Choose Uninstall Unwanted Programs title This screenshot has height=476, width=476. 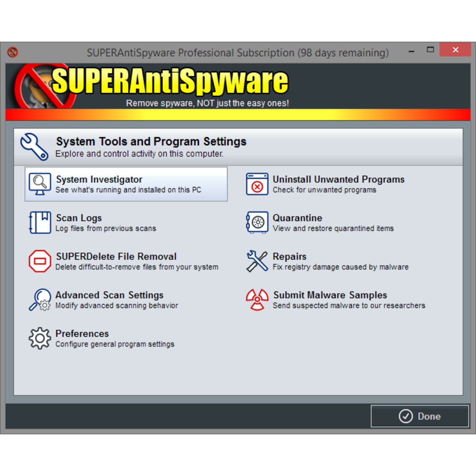click(x=338, y=180)
